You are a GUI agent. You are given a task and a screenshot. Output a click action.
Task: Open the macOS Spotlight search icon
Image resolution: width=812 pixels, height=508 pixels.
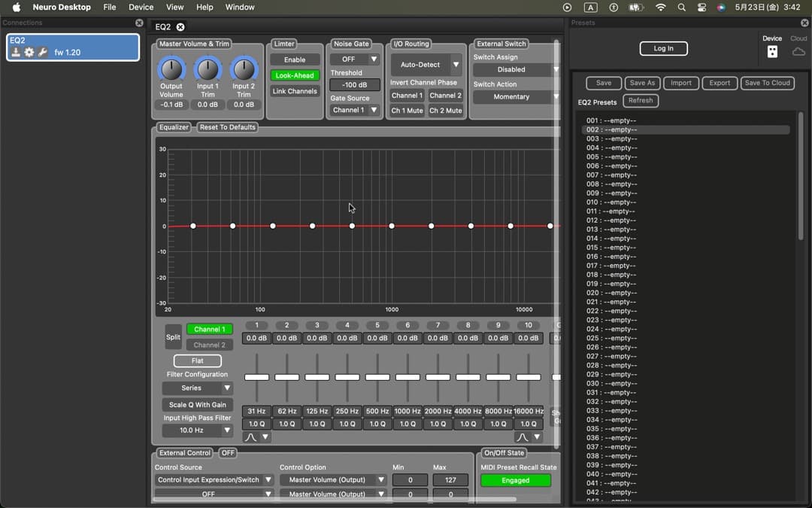click(681, 7)
